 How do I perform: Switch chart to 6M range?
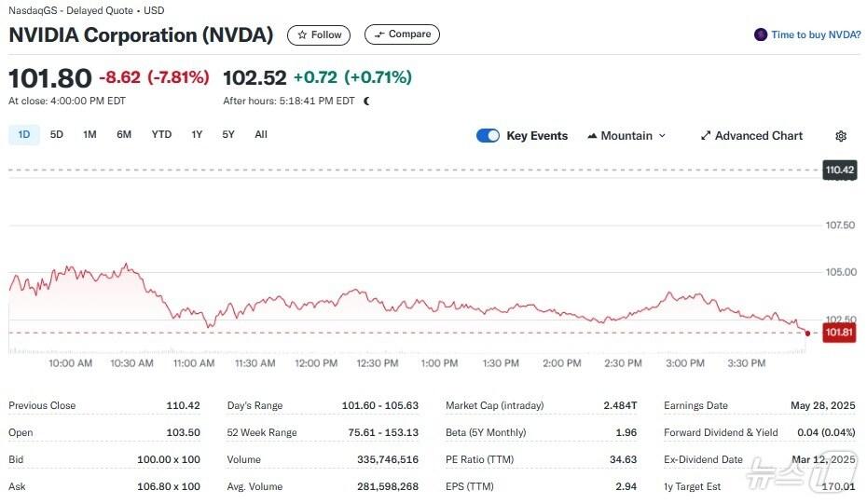124,134
